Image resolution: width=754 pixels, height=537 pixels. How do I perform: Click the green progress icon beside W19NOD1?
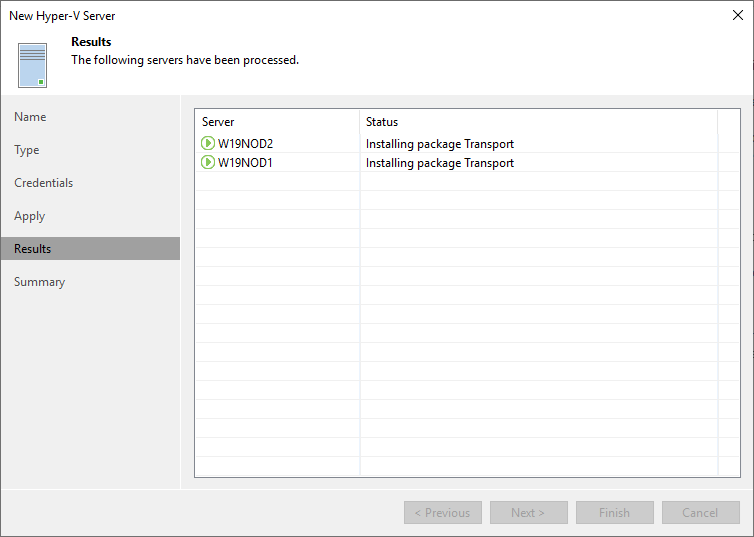(208, 162)
